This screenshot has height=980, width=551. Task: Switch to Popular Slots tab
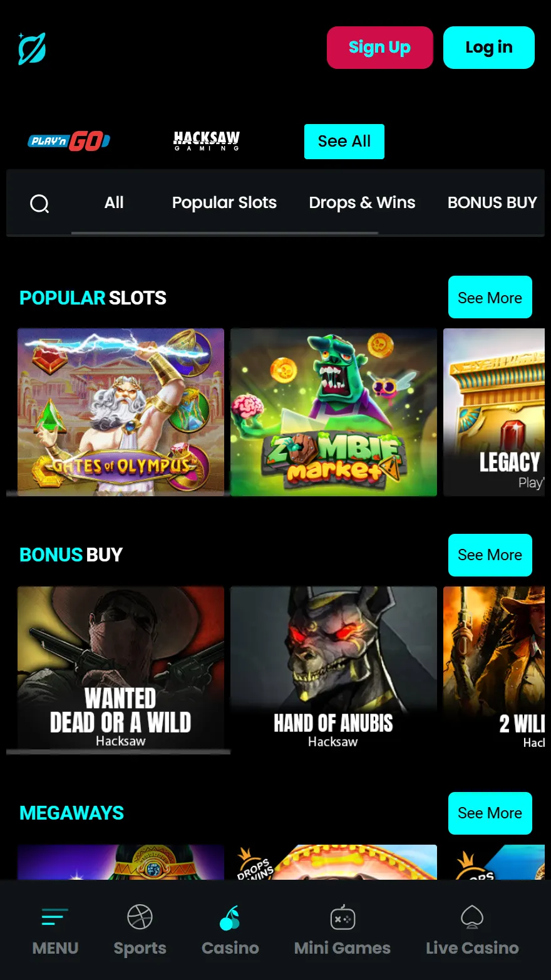point(224,202)
